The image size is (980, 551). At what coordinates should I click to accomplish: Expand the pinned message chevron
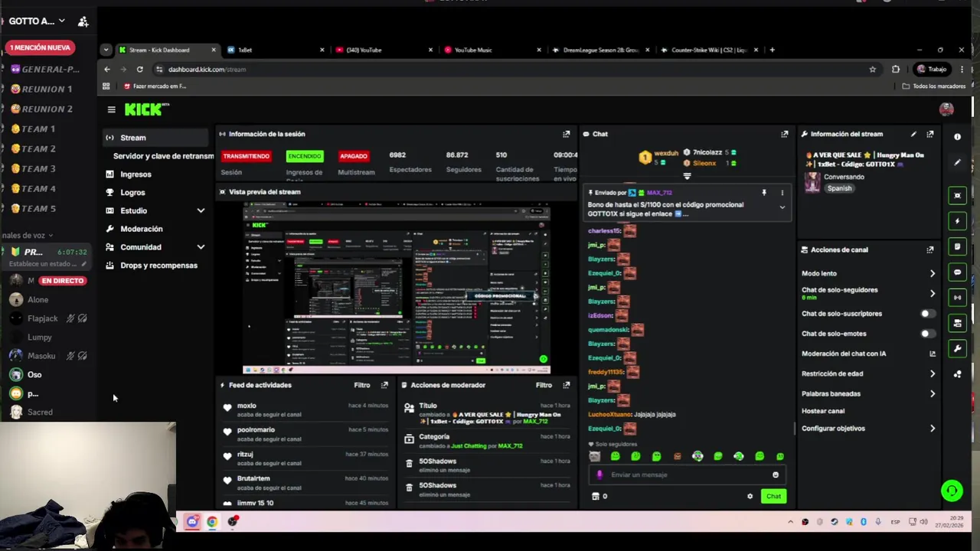[782, 207]
